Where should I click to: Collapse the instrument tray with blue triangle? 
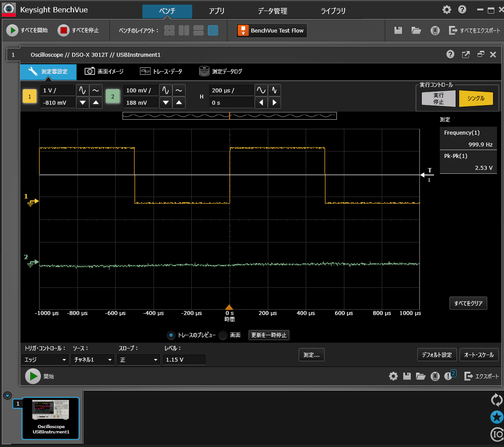tap(7, 395)
